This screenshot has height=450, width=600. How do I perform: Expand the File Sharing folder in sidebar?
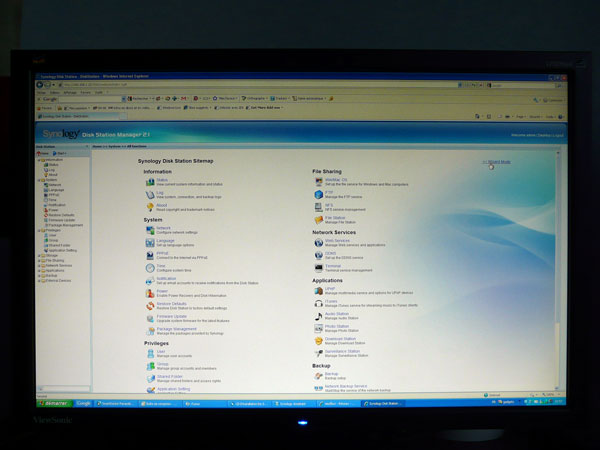coord(39,261)
